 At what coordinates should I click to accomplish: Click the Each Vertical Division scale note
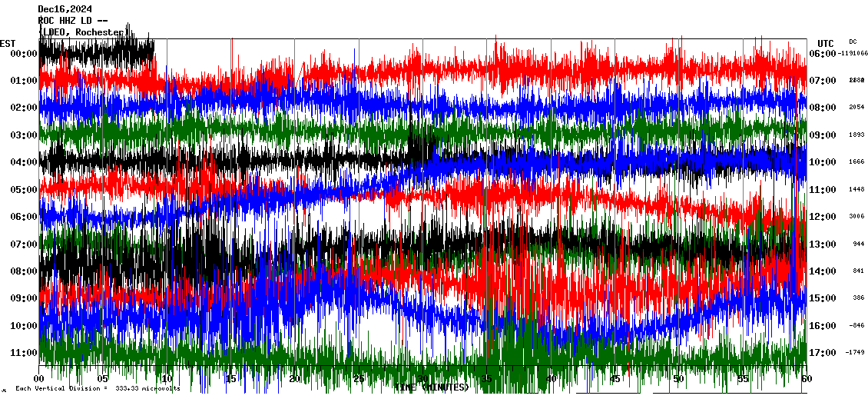pyautogui.click(x=98, y=388)
